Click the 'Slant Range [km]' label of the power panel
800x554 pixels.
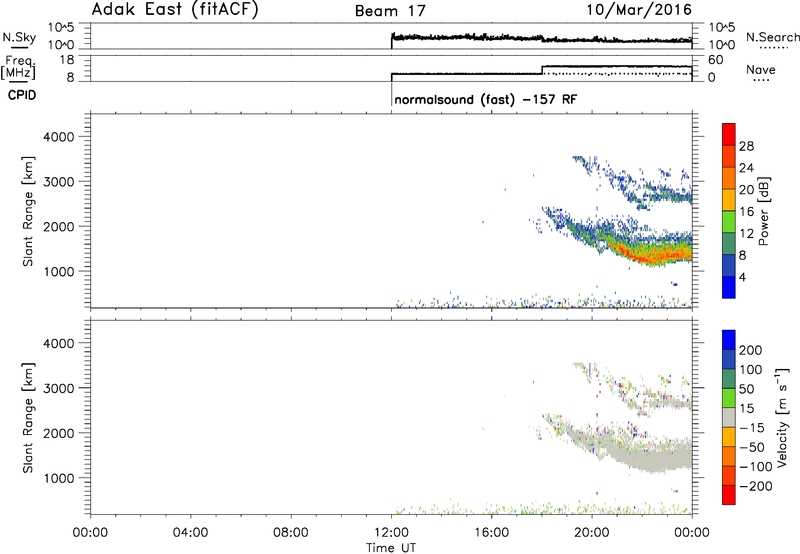(28, 211)
